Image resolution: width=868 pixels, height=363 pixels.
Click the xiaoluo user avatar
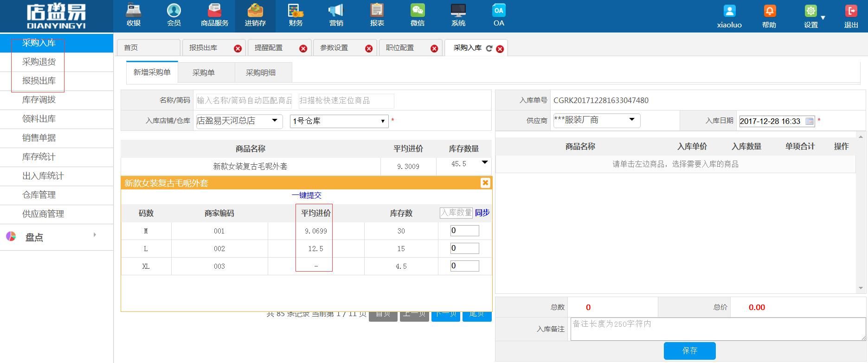[729, 11]
